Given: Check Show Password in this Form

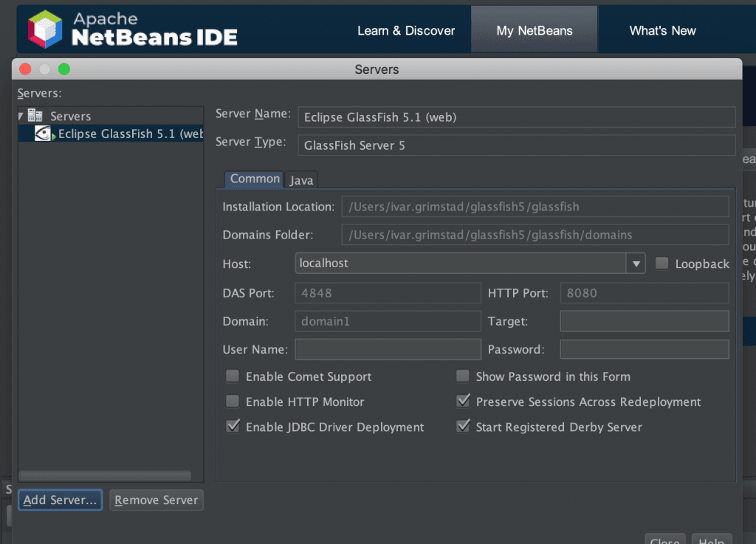Looking at the screenshot, I should (463, 376).
